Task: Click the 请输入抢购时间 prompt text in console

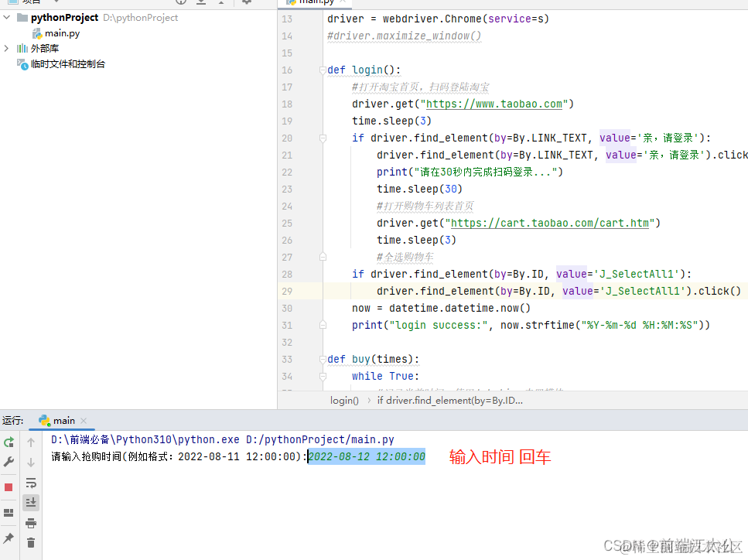Action: (179, 456)
